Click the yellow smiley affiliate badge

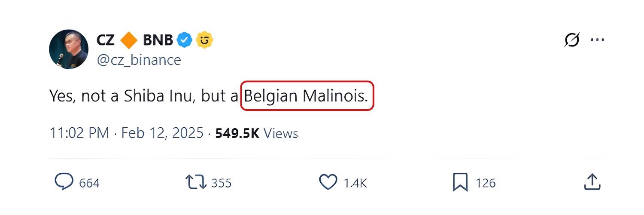point(204,40)
